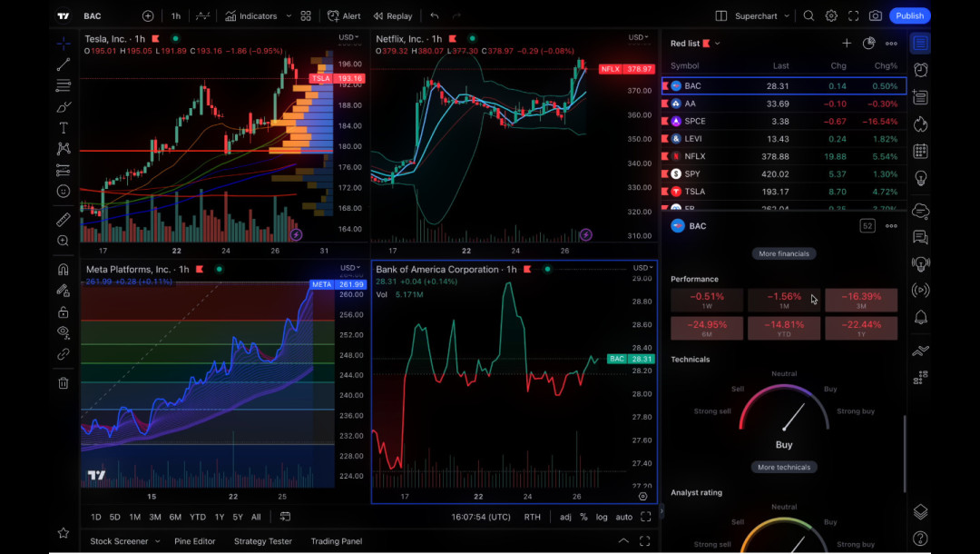Select the NFLX watchlist row
The image size is (980, 554).
click(x=784, y=156)
